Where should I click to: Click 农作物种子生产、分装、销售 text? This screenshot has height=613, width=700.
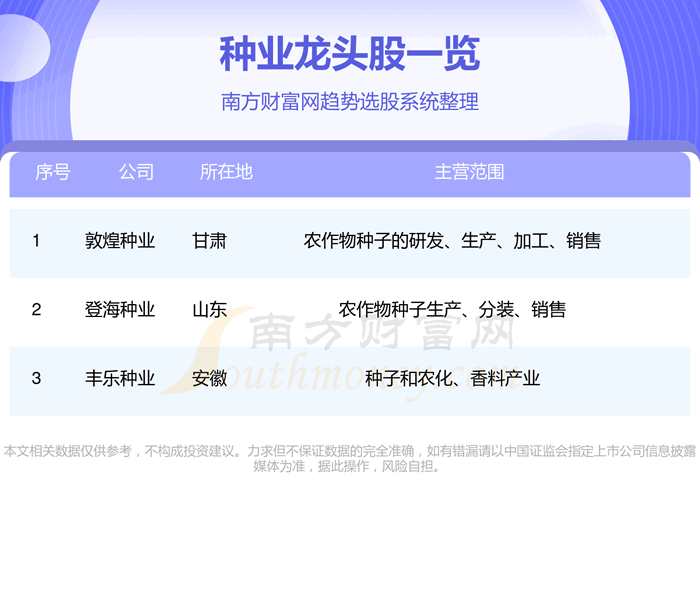(x=452, y=309)
